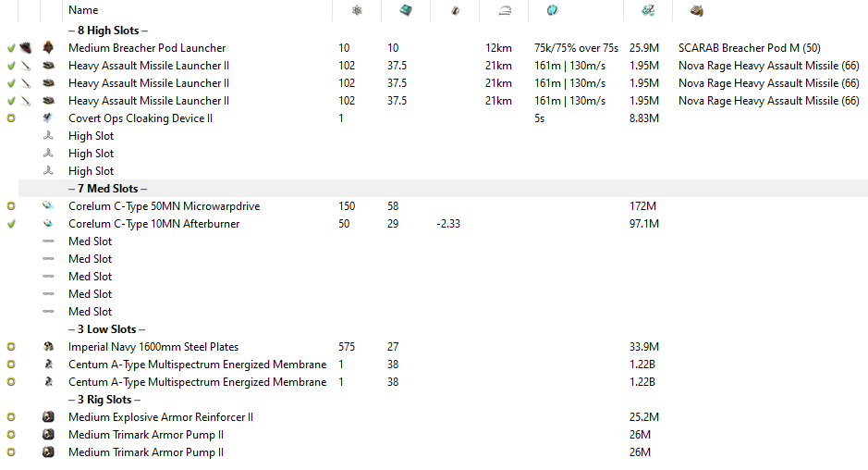Click the '12km' range value
Screen dimensions: 868x470
point(498,48)
